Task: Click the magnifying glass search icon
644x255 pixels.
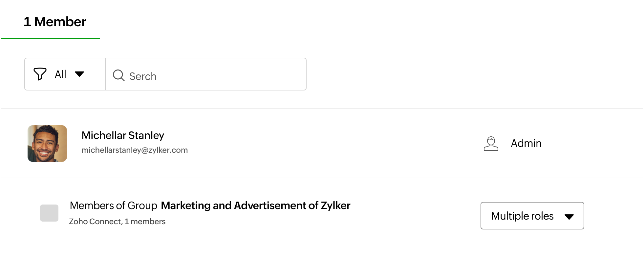Action: click(118, 75)
